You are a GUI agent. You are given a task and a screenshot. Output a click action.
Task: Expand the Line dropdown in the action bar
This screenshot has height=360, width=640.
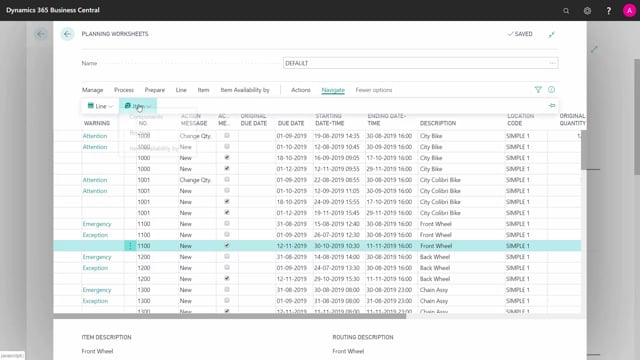click(100, 106)
